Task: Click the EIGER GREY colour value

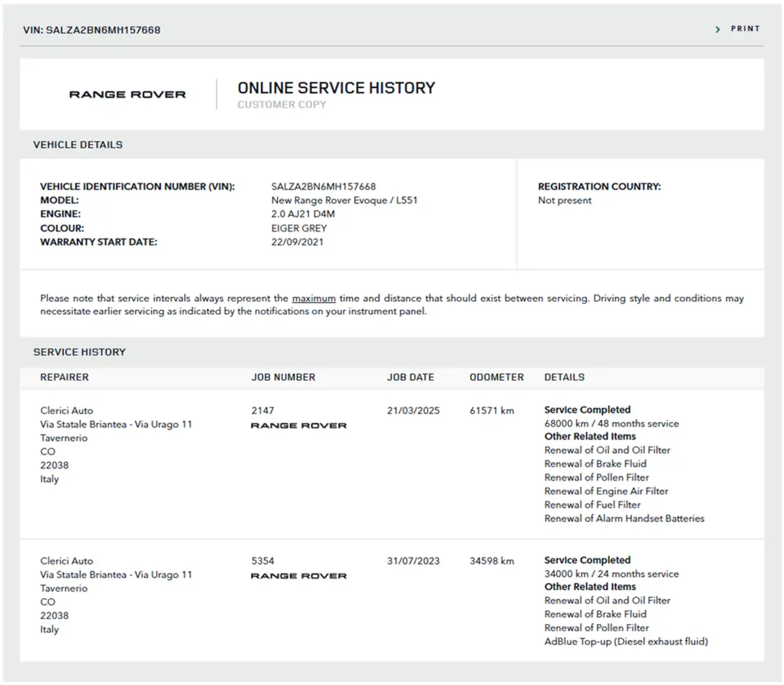Action: point(299,228)
